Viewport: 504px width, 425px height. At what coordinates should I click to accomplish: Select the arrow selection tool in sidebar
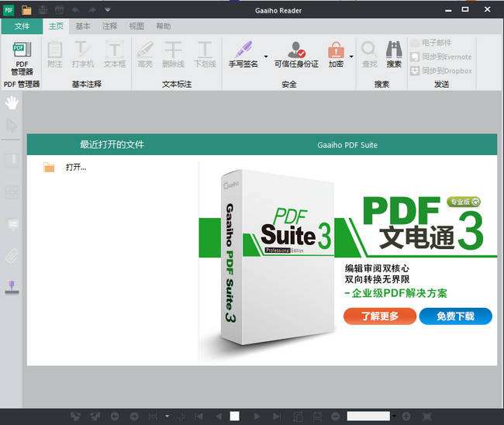[12, 126]
